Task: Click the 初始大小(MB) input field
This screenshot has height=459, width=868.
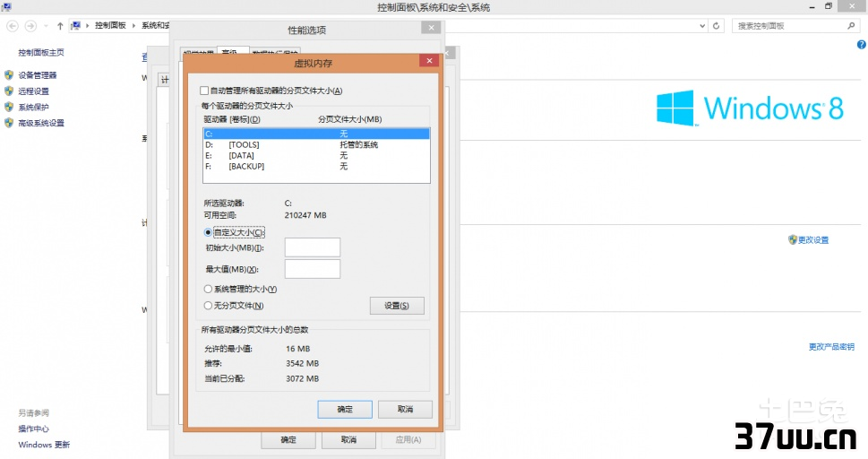Action: pos(313,247)
